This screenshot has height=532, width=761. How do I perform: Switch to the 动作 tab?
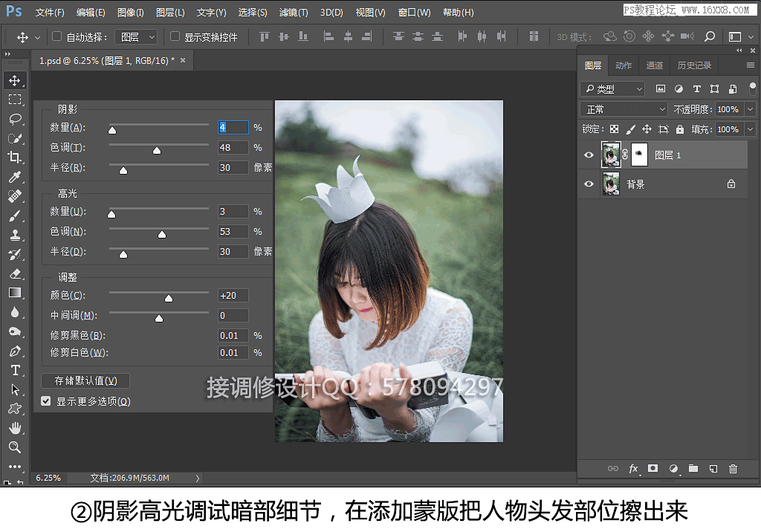(x=624, y=65)
